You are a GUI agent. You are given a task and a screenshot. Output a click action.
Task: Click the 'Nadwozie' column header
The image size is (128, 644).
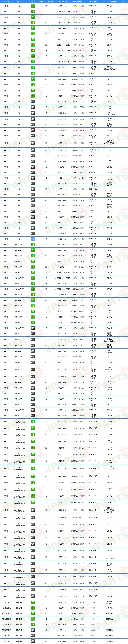click(93, 2)
